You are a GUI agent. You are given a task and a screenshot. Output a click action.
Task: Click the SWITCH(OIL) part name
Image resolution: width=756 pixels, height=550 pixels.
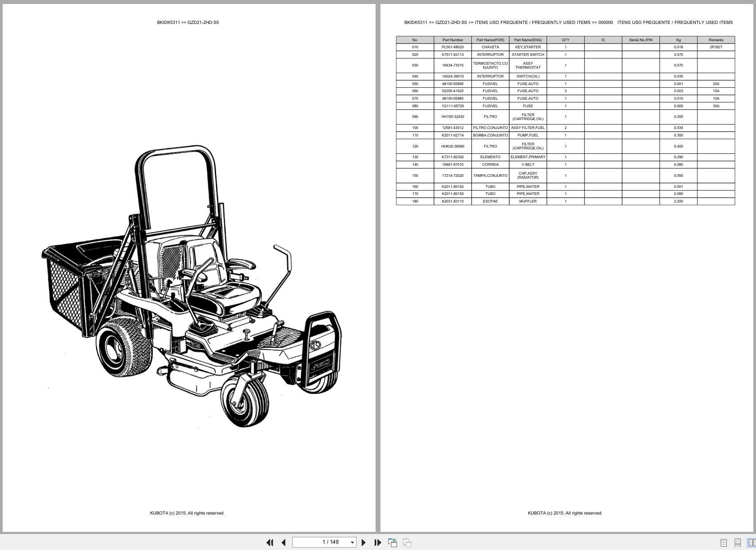point(528,76)
